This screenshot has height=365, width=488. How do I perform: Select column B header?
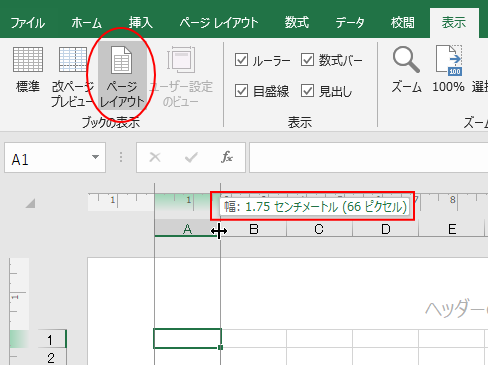[254, 229]
